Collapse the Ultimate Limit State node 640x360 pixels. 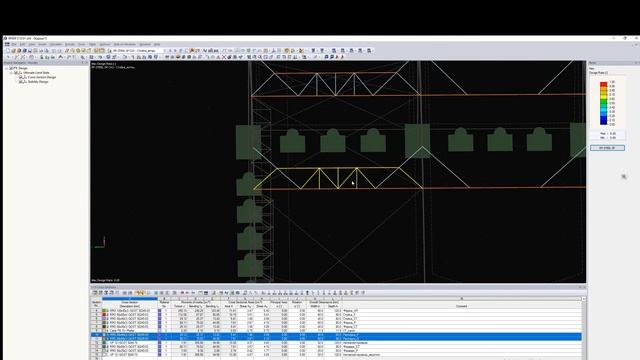click(11, 73)
